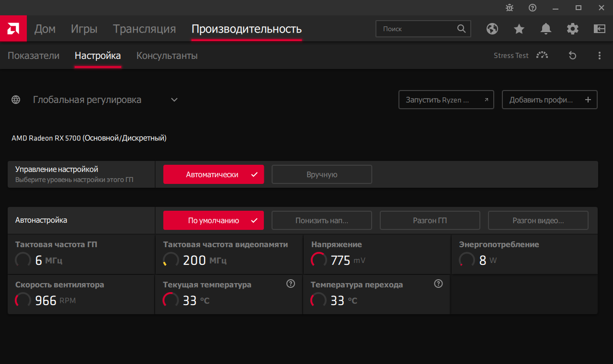Open the Производительность tab

[x=247, y=29]
